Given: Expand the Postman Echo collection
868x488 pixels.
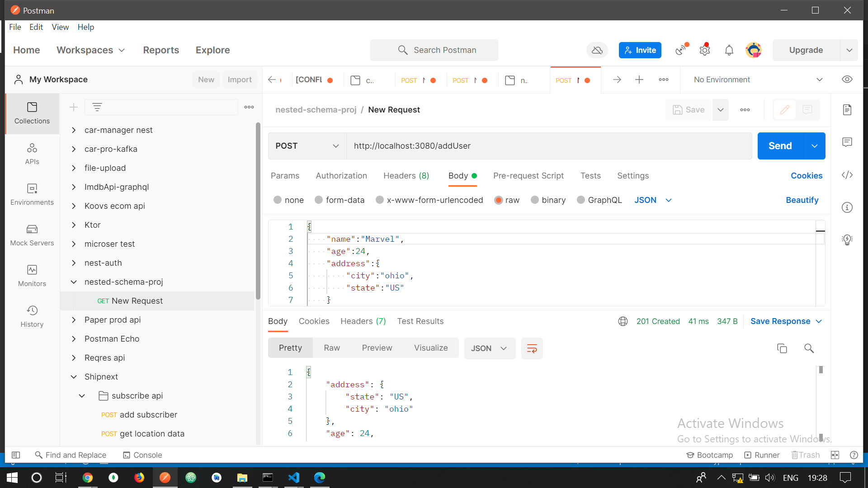Looking at the screenshot, I should (74, 339).
